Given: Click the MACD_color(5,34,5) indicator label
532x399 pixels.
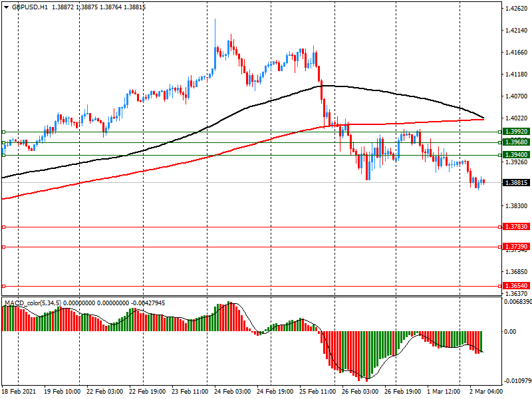Looking at the screenshot, I should 33,303.
